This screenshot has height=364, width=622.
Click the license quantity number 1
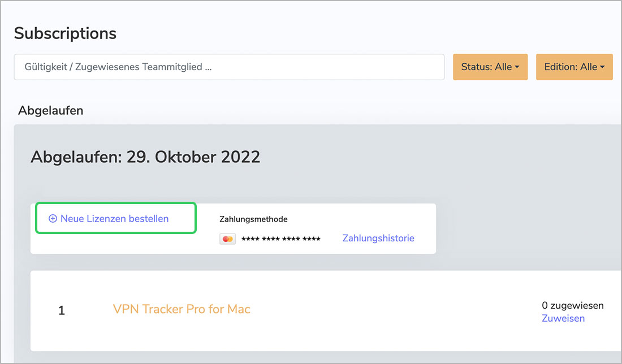62,311
